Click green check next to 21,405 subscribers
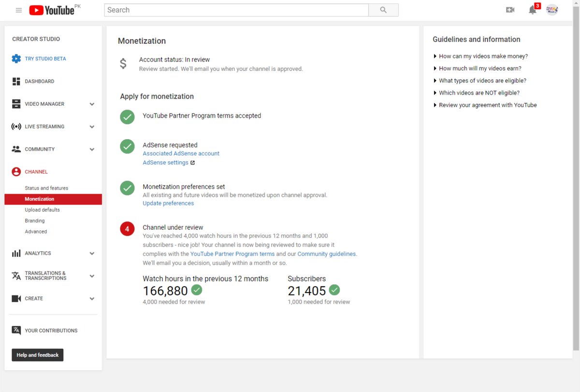This screenshot has height=392, width=580. [334, 290]
